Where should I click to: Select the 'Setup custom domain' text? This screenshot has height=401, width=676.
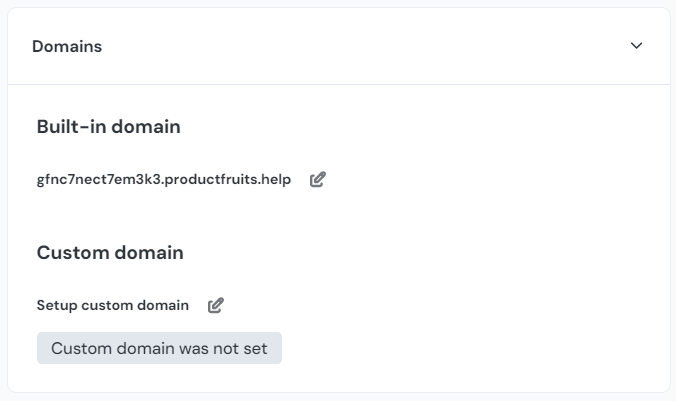[113, 306]
